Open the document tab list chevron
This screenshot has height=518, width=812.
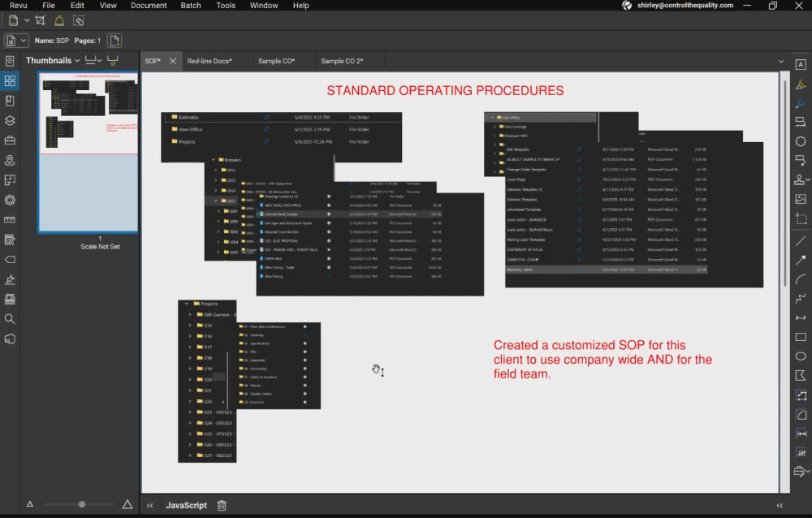tap(781, 61)
